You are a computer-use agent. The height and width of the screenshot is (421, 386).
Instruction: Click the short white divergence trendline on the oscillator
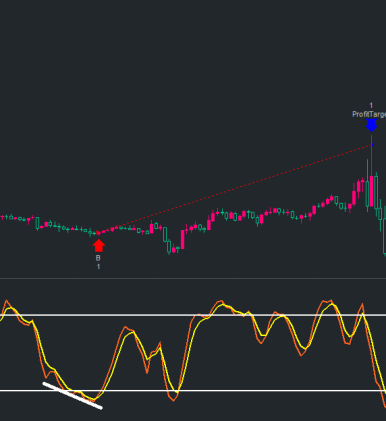pos(72,396)
